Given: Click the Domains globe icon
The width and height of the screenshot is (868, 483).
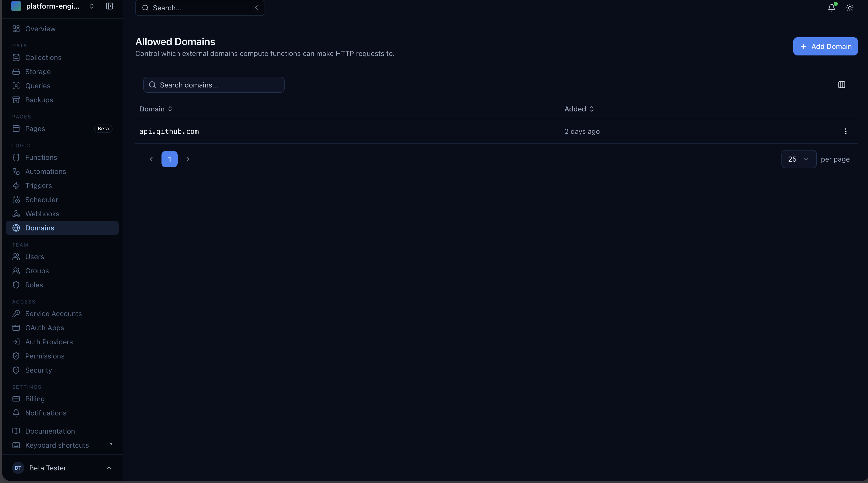Looking at the screenshot, I should (x=16, y=228).
